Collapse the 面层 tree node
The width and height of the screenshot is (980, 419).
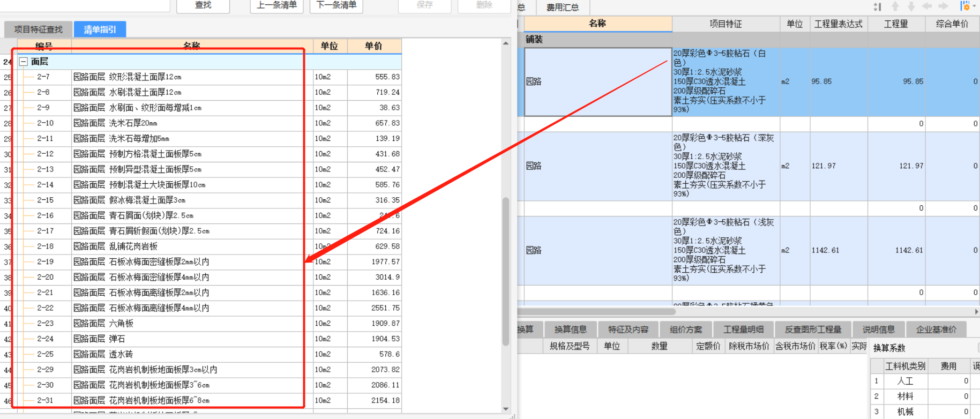[24, 62]
